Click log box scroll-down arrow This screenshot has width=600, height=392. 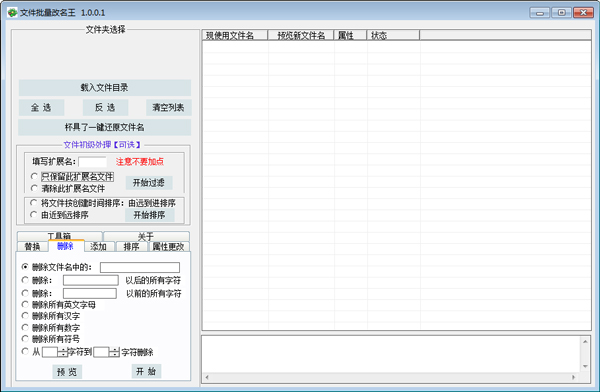[x=585, y=366]
